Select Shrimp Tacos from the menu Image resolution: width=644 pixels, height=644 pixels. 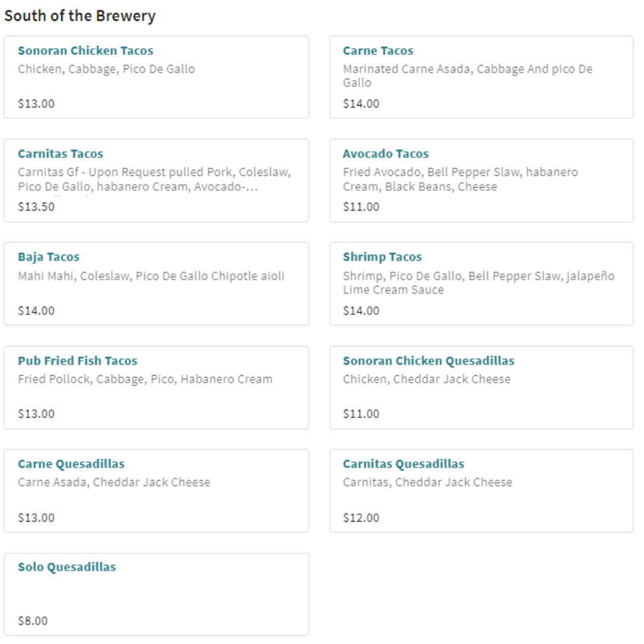(x=382, y=257)
